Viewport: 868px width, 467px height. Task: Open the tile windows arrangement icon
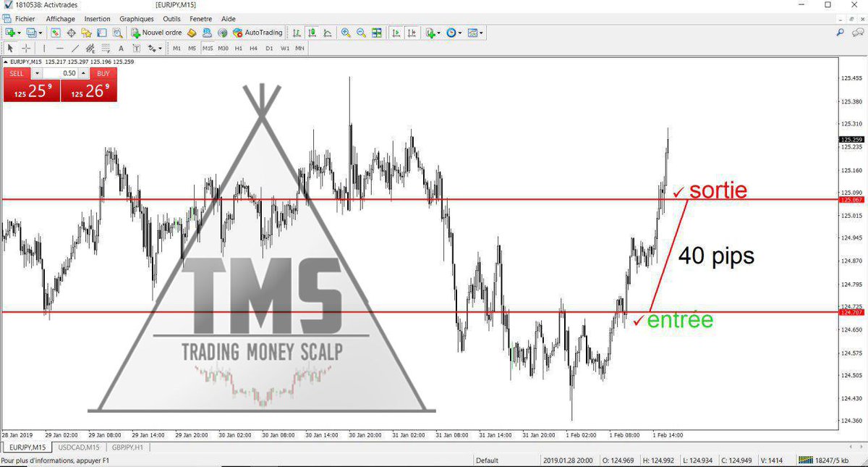376,33
